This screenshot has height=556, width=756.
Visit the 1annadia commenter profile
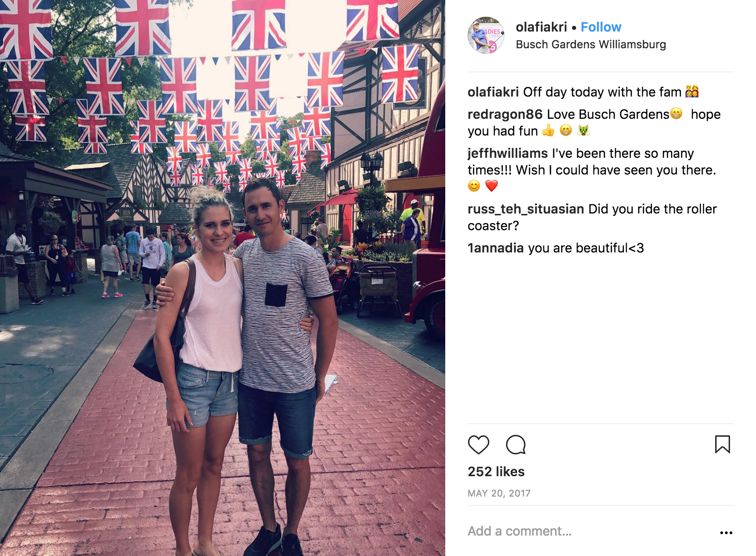(x=495, y=248)
